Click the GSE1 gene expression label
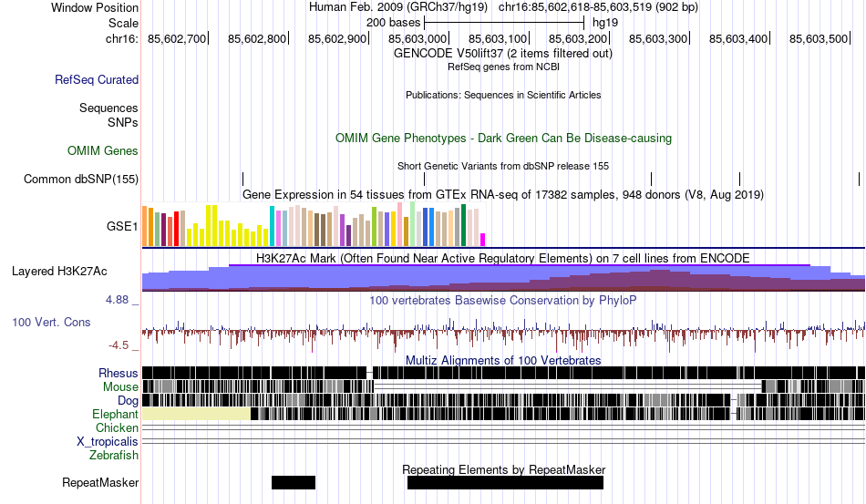 (122, 226)
